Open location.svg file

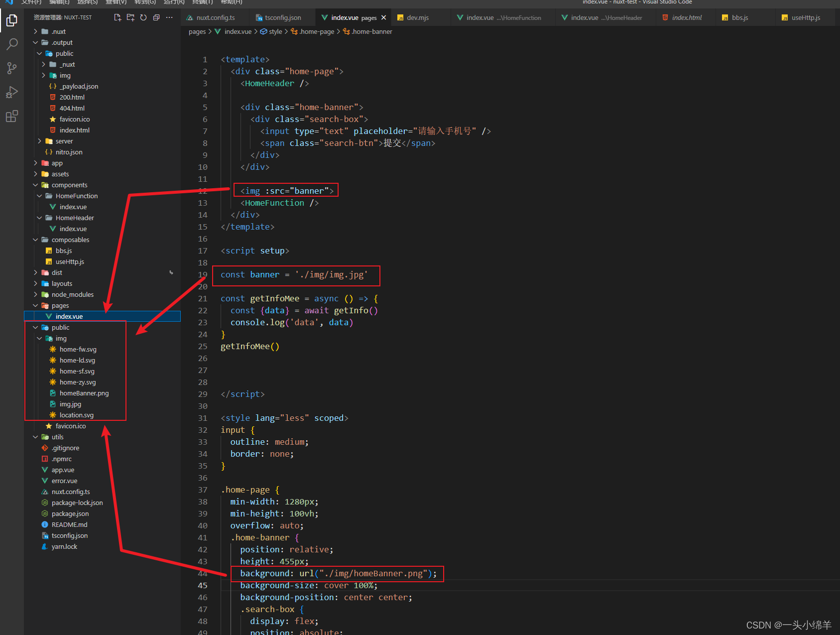(76, 415)
